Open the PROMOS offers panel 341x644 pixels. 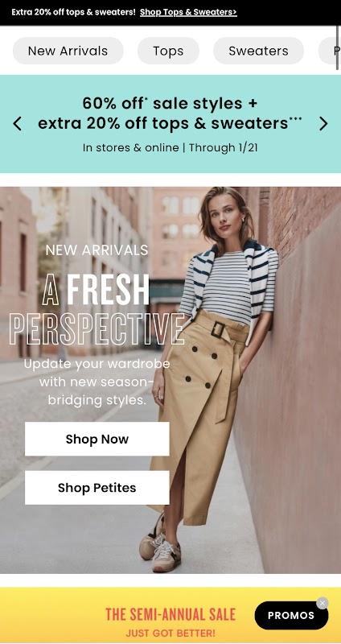[x=291, y=615]
